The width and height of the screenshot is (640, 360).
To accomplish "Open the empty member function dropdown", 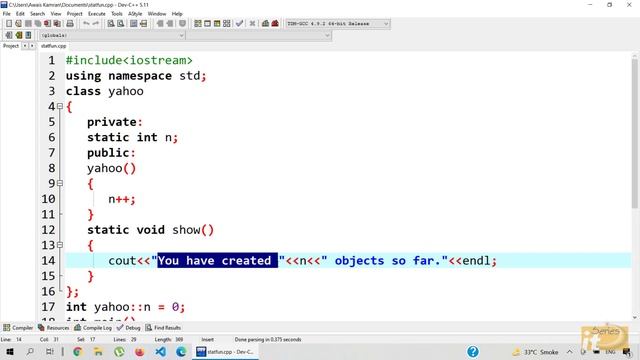I will pos(259,36).
